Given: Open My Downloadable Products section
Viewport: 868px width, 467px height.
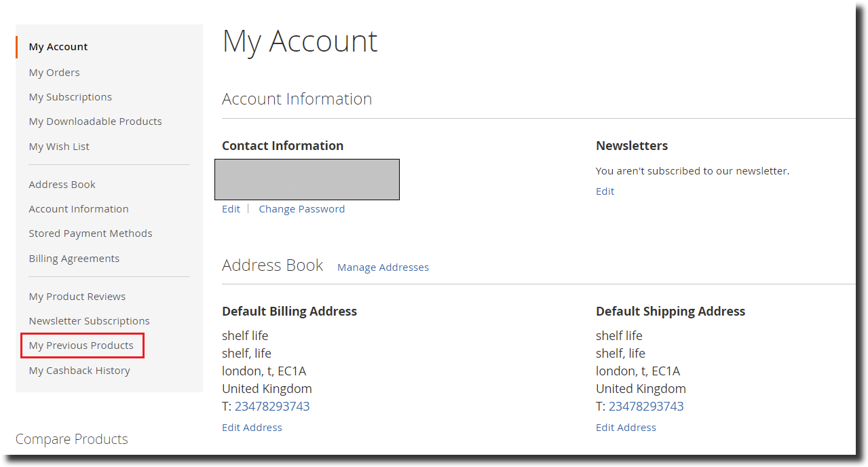Looking at the screenshot, I should click(95, 122).
